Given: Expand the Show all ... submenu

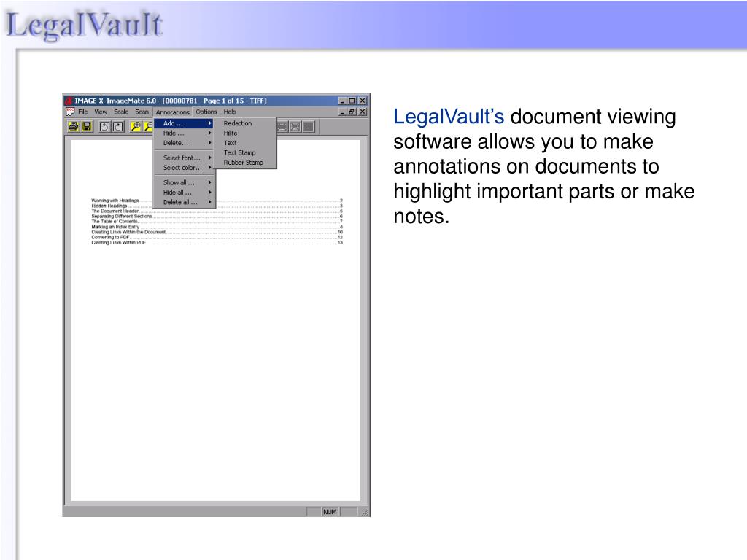Looking at the screenshot, I should 185,182.
